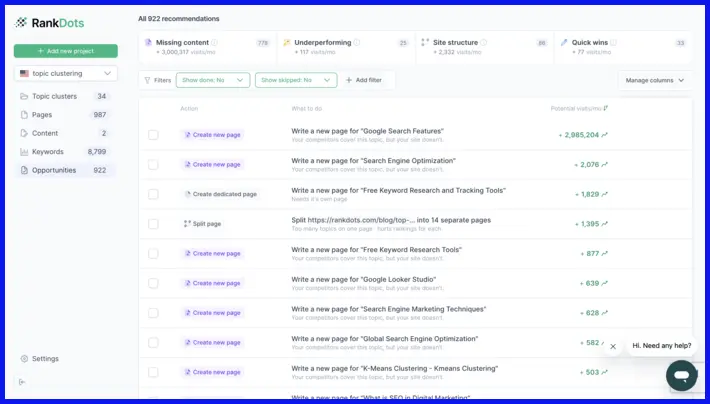Click Create new page for Search Engine Optimization

(x=212, y=164)
